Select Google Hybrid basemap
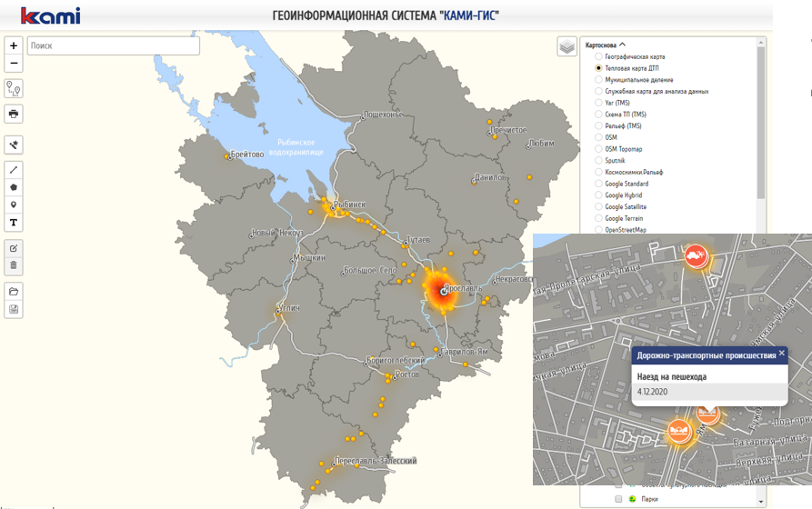The width and height of the screenshot is (812, 509). (x=598, y=195)
